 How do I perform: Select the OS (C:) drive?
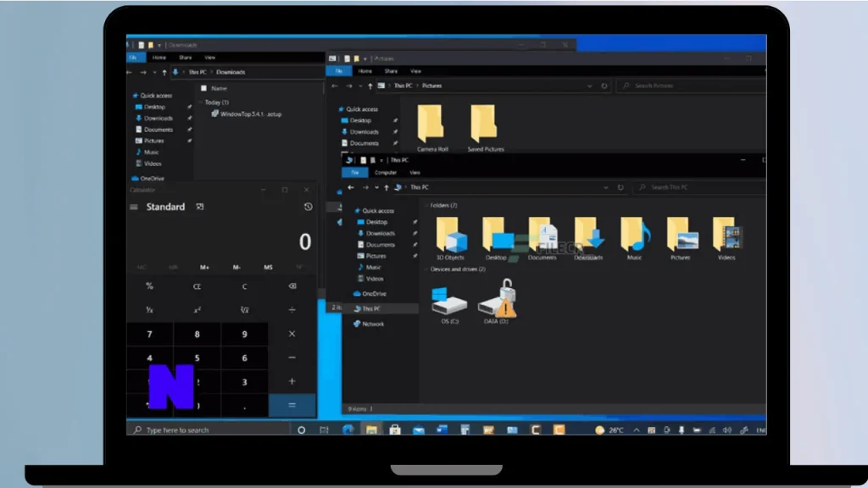[x=449, y=305]
